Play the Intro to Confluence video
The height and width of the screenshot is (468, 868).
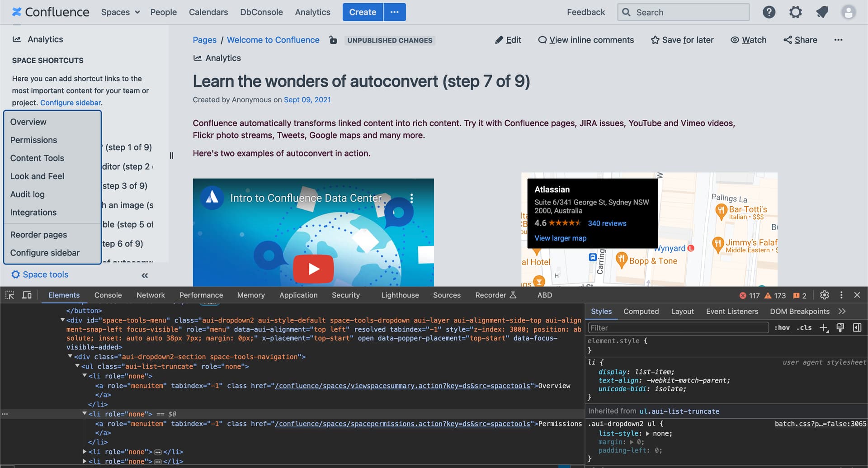[x=313, y=269]
